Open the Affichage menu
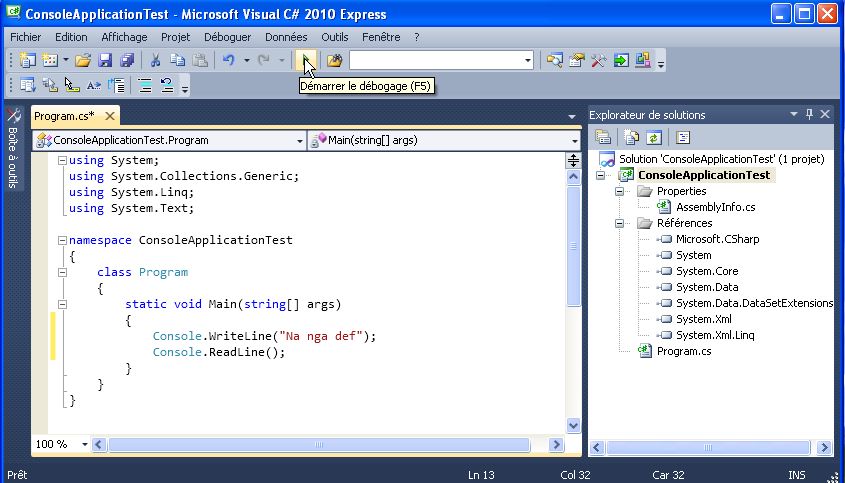The image size is (845, 483). pyautogui.click(x=124, y=37)
